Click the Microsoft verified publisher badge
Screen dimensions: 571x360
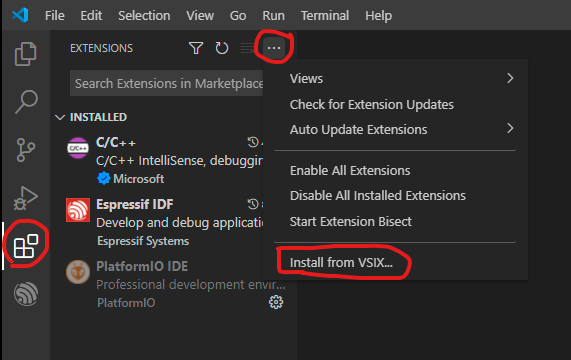tap(104, 178)
